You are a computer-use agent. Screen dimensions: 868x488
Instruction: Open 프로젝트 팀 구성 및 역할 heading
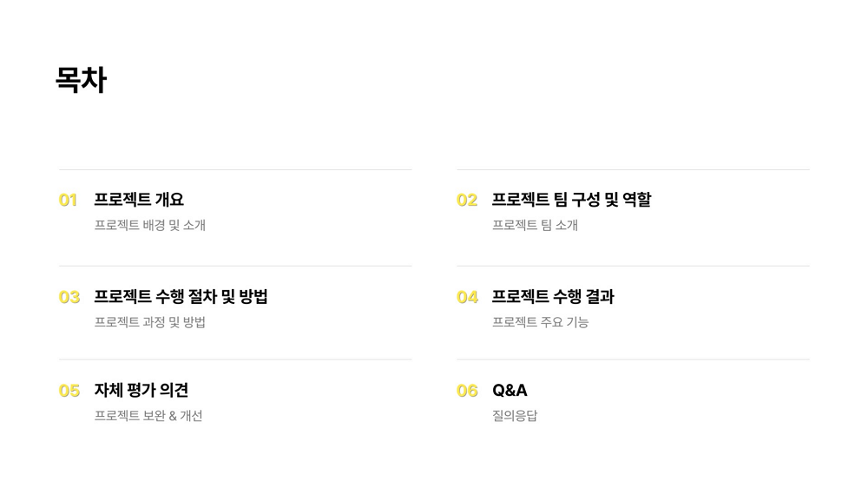coord(572,200)
